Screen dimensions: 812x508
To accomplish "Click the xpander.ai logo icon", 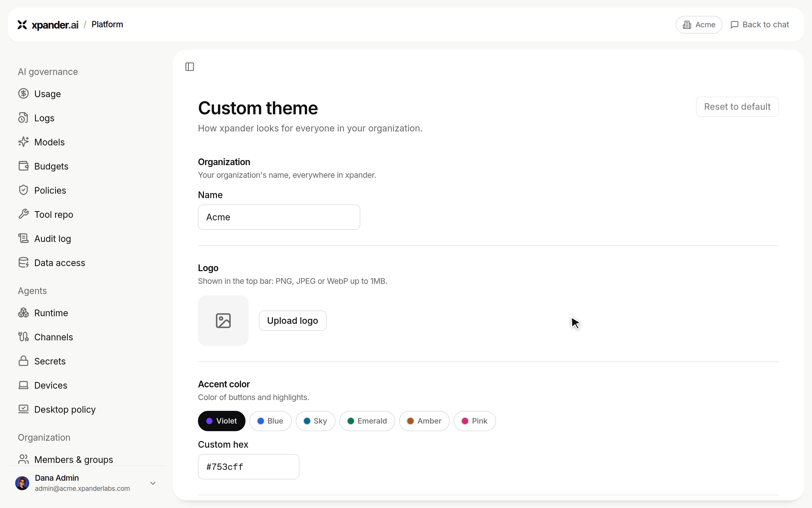I will pos(22,24).
